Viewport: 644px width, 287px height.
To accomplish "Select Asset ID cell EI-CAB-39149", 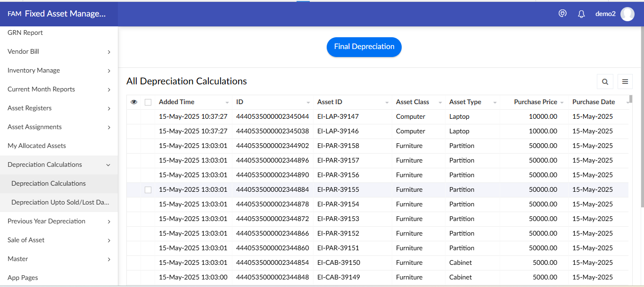I will [339, 277].
